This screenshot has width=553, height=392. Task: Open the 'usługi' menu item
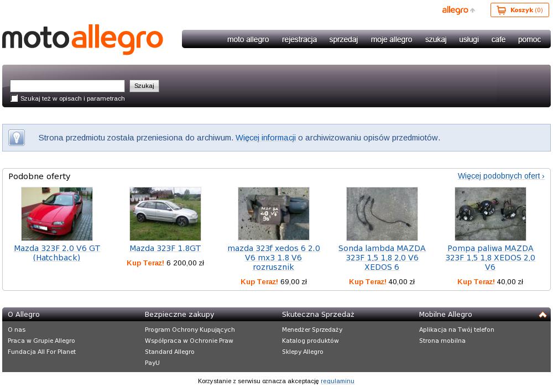click(469, 39)
